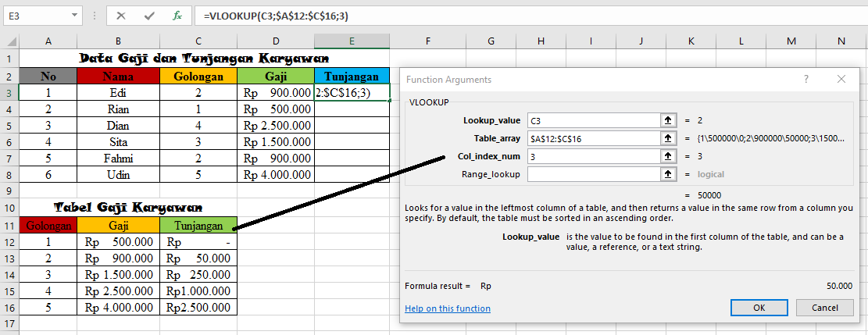Screen dimensions: 868x335
Task: Cancel formula entry with the X icon
Action: coord(120,16)
